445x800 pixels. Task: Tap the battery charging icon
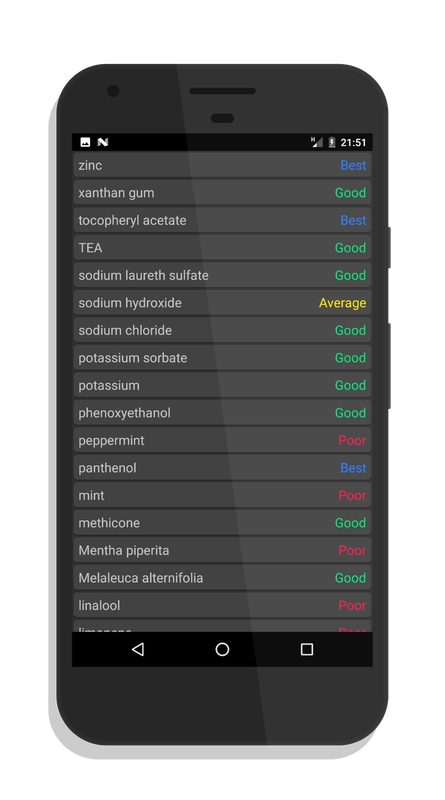(x=332, y=142)
